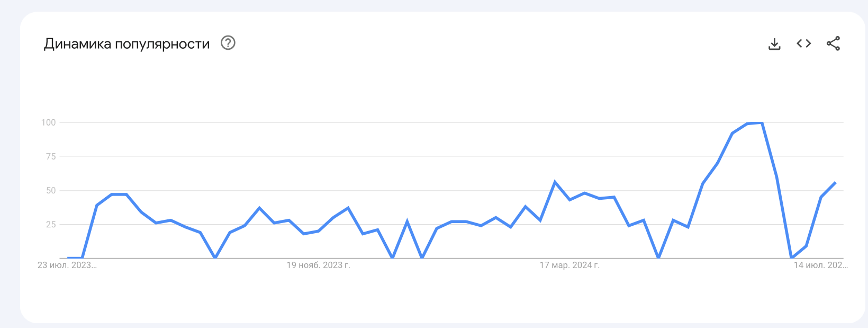Click the 19 нояб. 2023 г. axis label
The width and height of the screenshot is (868, 328).
pyautogui.click(x=319, y=265)
